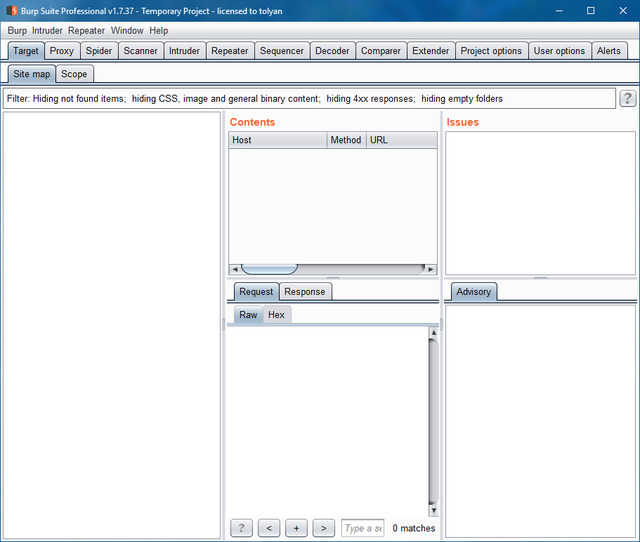
Task: Click the next match '>' button
Action: pyautogui.click(x=323, y=527)
